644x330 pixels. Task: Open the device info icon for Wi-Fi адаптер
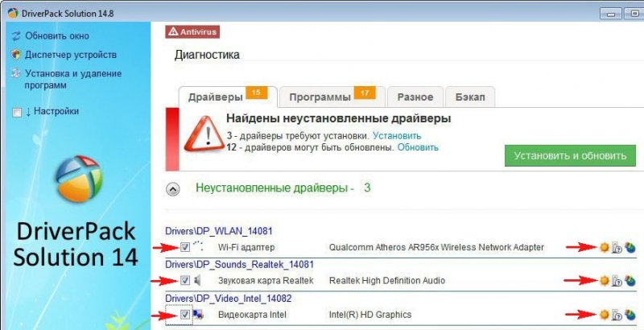(617, 248)
